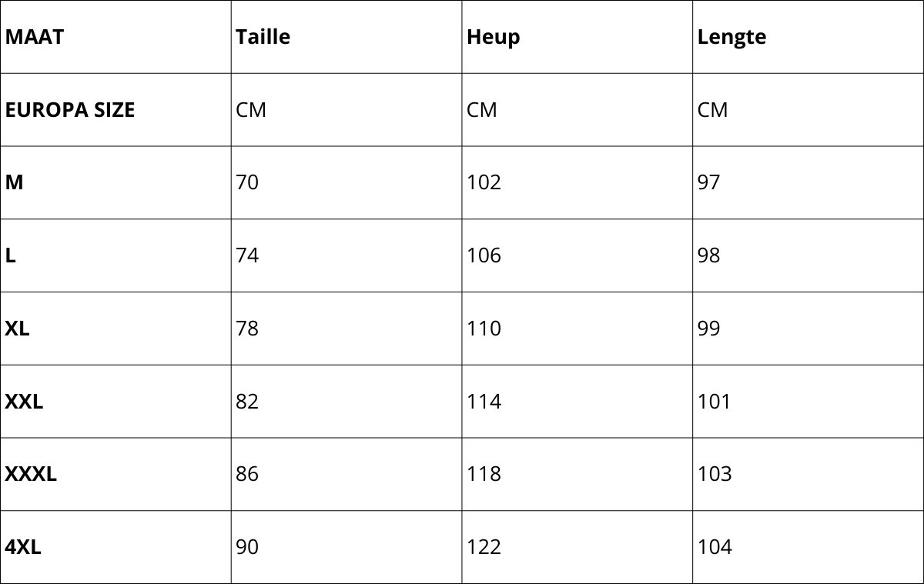Select the M size row label
The width and height of the screenshot is (924, 584).
15,182
